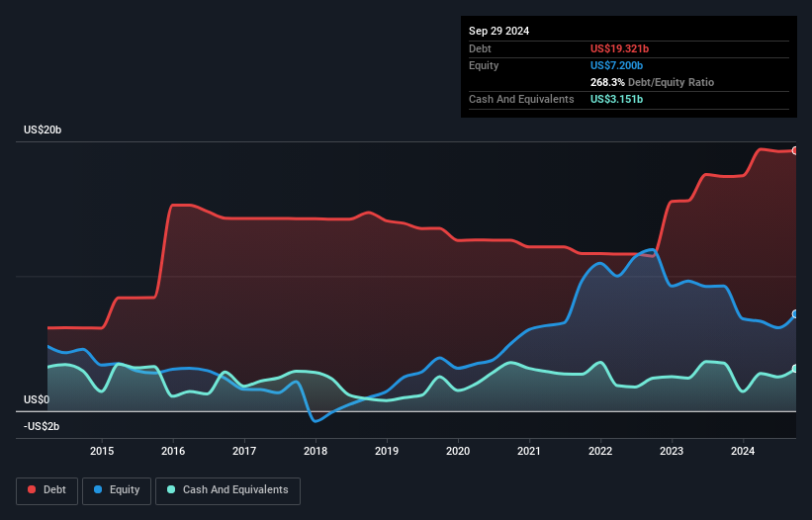Select the blue Equity endpoint marker on chart

click(795, 314)
